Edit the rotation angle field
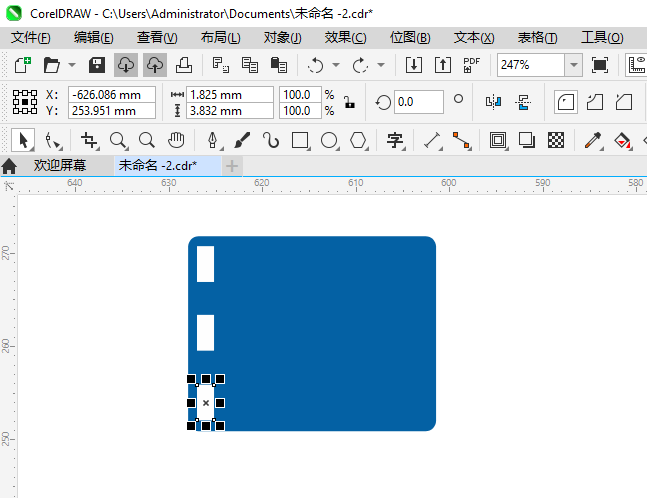The image size is (647, 498). (x=418, y=102)
